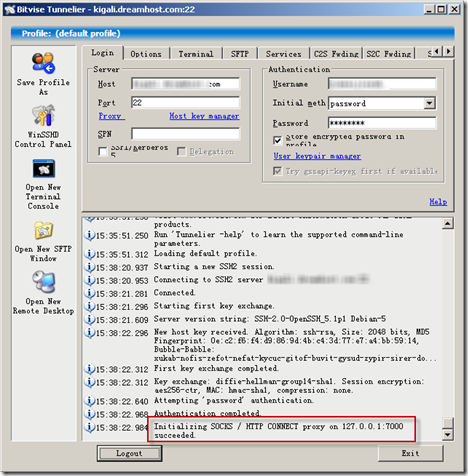Click the log scrollbar thumb
Image resolution: width=468 pixels, height=476 pixels.
pos(448,423)
